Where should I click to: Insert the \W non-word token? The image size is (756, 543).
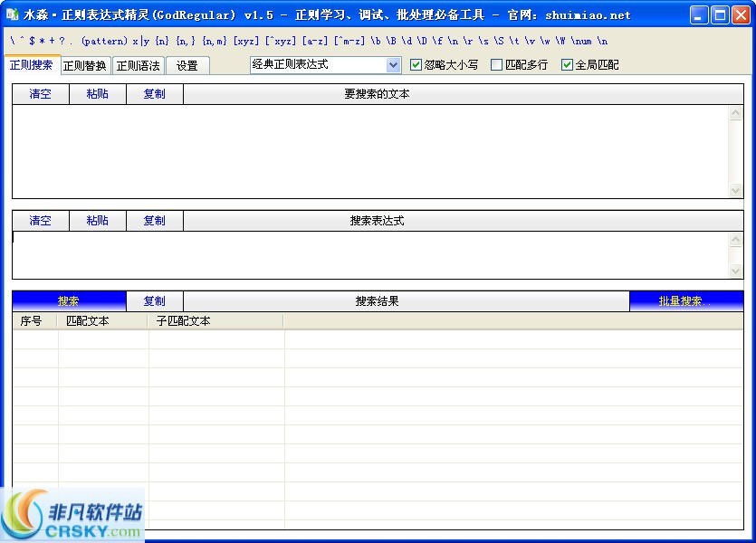point(560,41)
